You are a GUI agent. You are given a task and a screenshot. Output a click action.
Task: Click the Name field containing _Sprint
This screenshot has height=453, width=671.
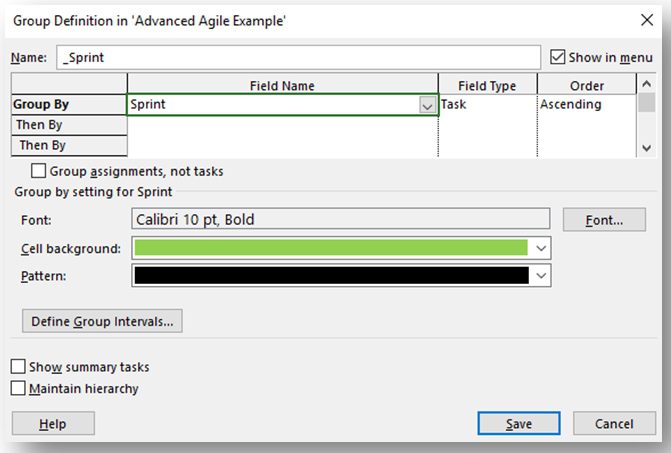coord(298,57)
